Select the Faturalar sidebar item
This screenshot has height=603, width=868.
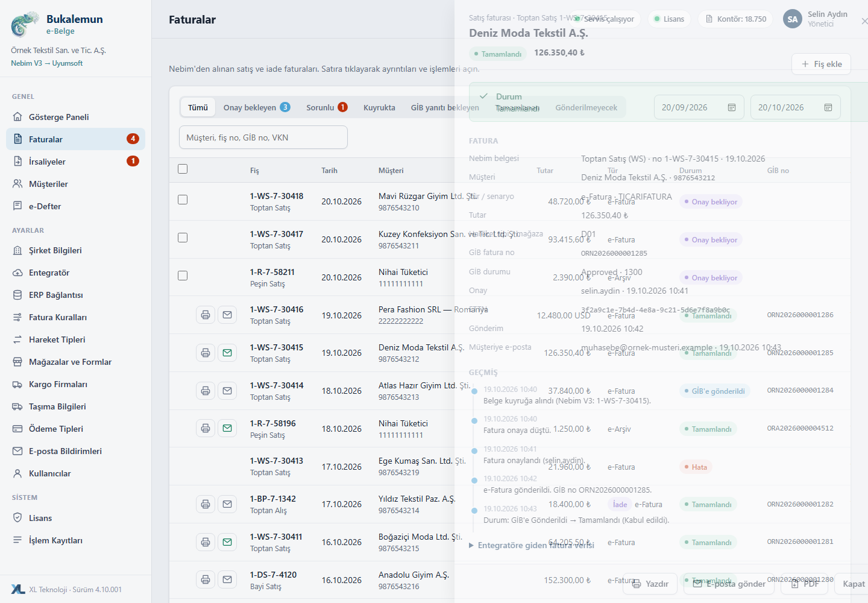pos(75,139)
